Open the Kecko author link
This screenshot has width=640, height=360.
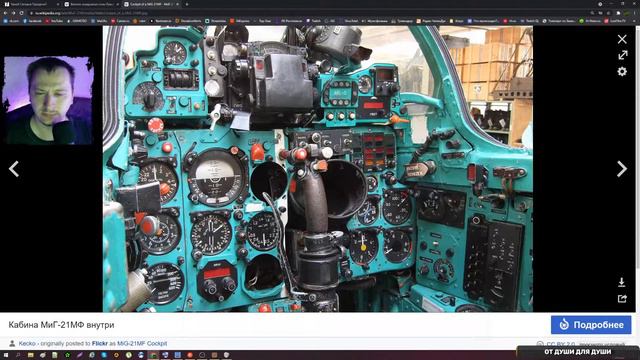tap(27, 344)
